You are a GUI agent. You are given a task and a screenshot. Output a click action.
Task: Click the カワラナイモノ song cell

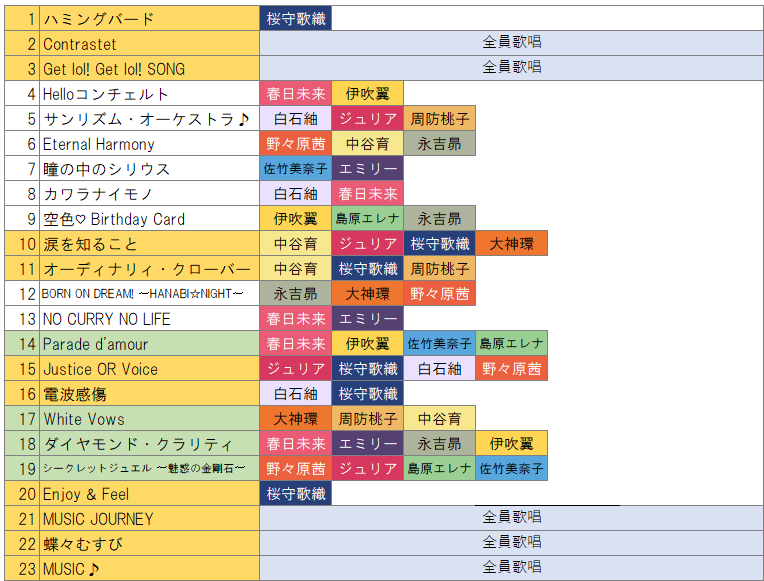(x=148, y=194)
